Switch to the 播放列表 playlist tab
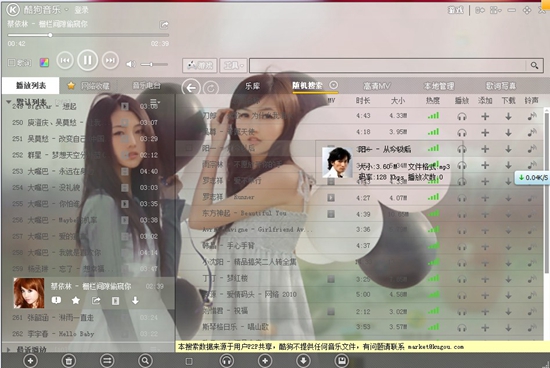Image resolution: width=550 pixels, height=368 pixels. (x=31, y=86)
